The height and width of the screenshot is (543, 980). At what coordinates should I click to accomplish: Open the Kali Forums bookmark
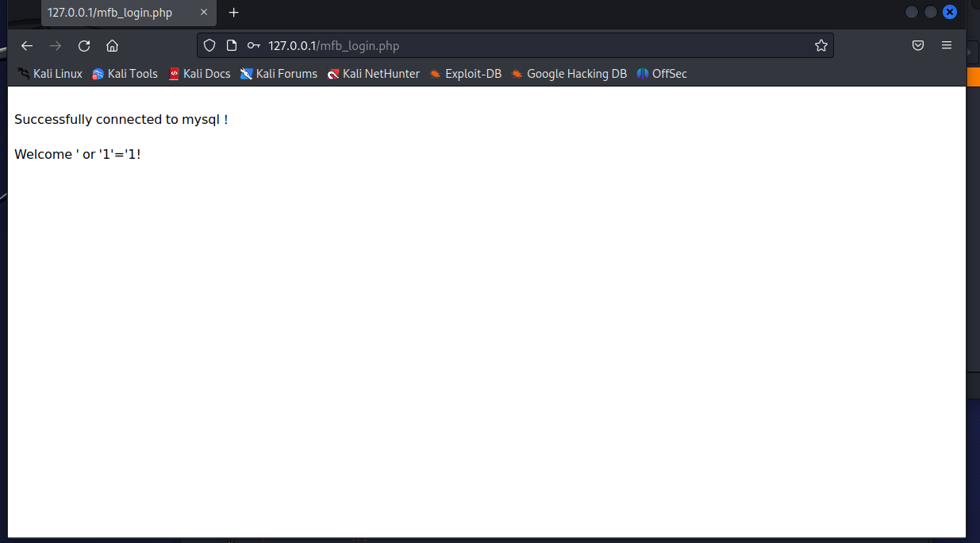pos(279,74)
